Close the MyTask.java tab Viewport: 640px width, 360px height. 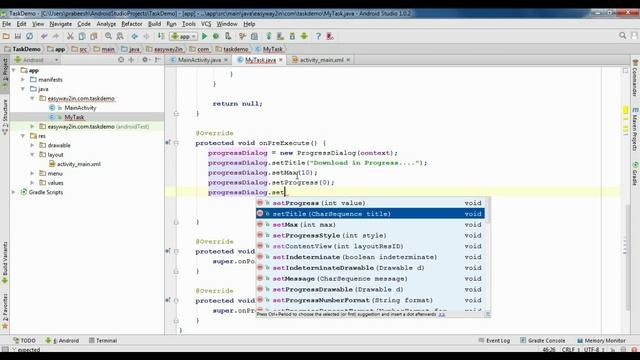[x=281, y=60]
